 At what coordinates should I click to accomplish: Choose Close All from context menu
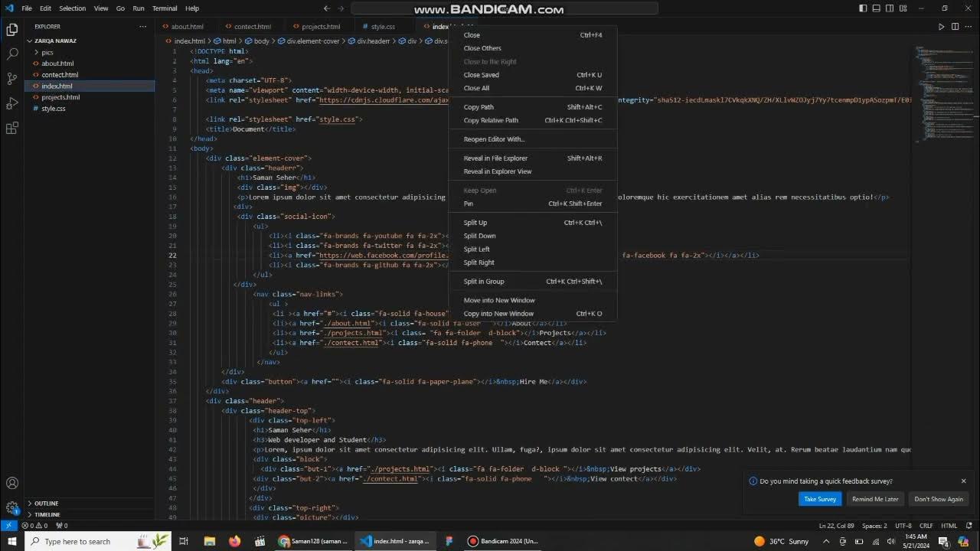pos(532,88)
